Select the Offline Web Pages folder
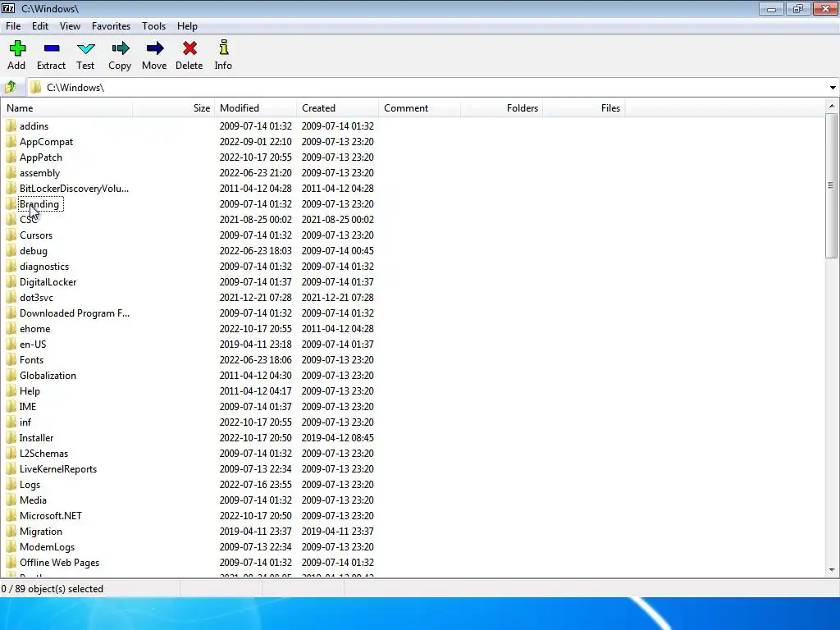 tap(59, 563)
